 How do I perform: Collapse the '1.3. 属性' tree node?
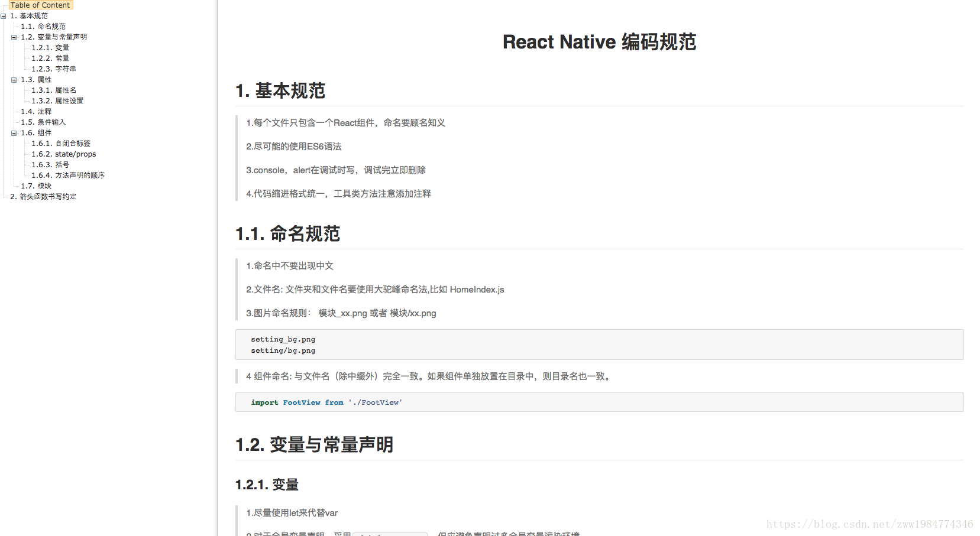pos(14,80)
